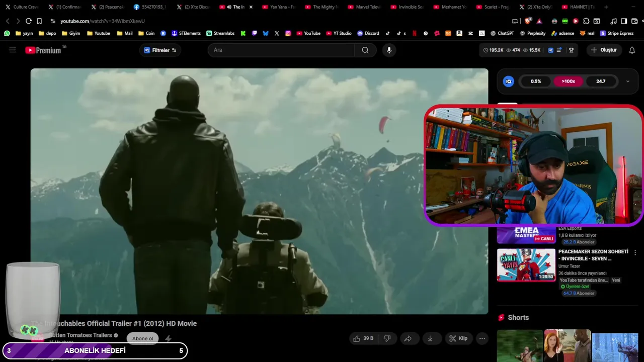Open the Youtube bookmarks folder
This screenshot has height=362, width=644.
[98, 33]
